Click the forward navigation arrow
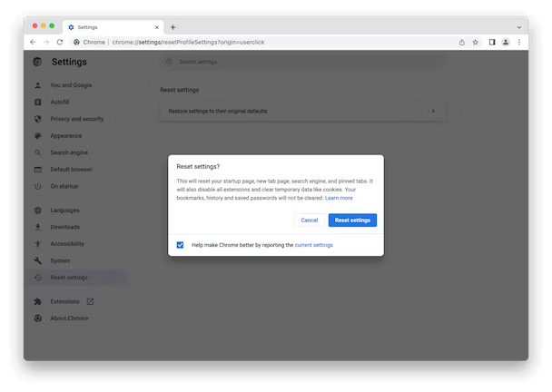The height and width of the screenshot is (392, 552). [x=46, y=43]
